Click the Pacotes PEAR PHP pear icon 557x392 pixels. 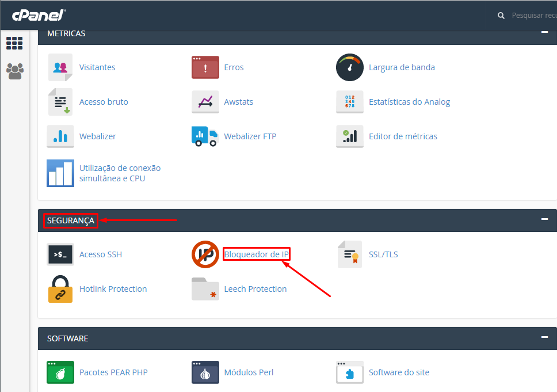(x=60, y=372)
